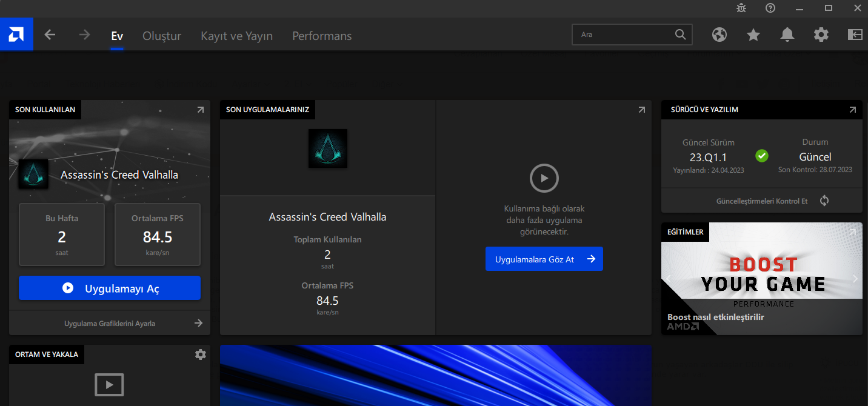This screenshot has width=868, height=406.
Task: Open Uygulama Grafiklerini Ayarla link
Action: click(x=110, y=323)
